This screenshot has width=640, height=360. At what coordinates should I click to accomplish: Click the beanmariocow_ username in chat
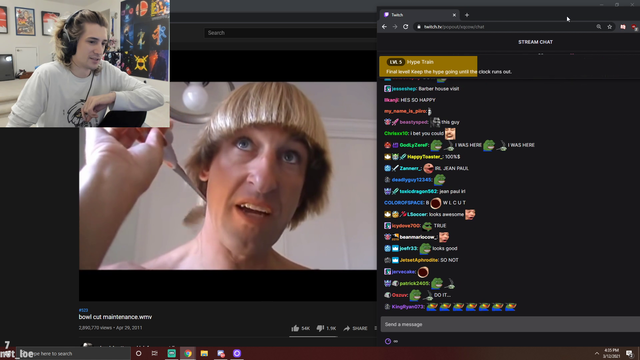(x=418, y=237)
